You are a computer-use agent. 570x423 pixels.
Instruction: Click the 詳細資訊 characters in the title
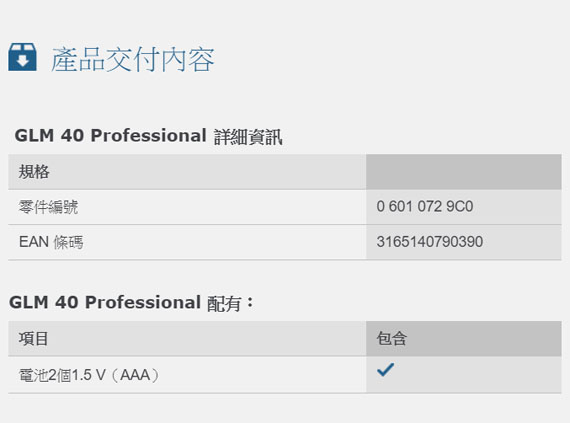point(248,137)
